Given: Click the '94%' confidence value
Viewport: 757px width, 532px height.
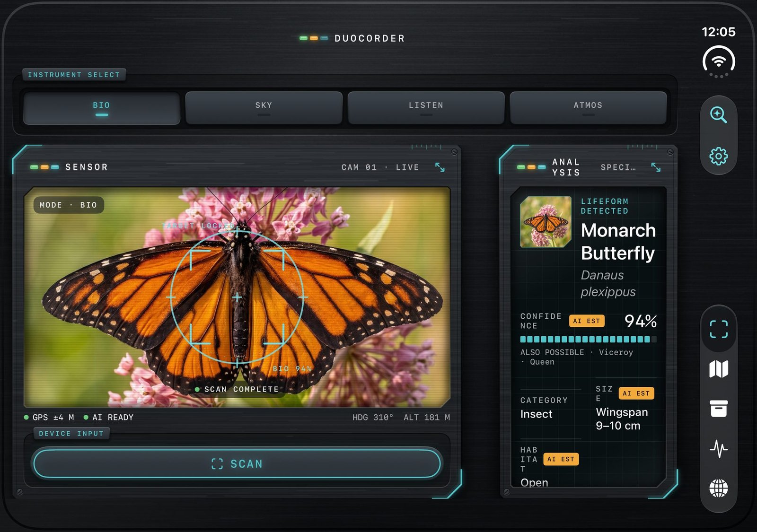Looking at the screenshot, I should [641, 321].
